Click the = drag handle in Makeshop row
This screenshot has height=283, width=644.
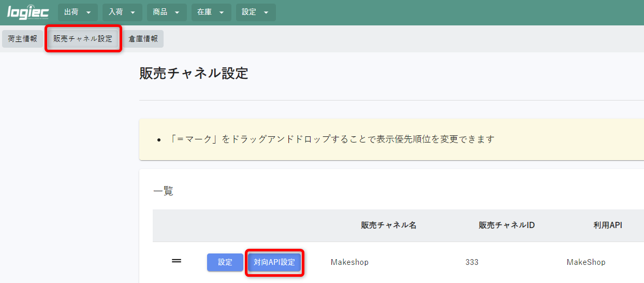pyautogui.click(x=177, y=261)
